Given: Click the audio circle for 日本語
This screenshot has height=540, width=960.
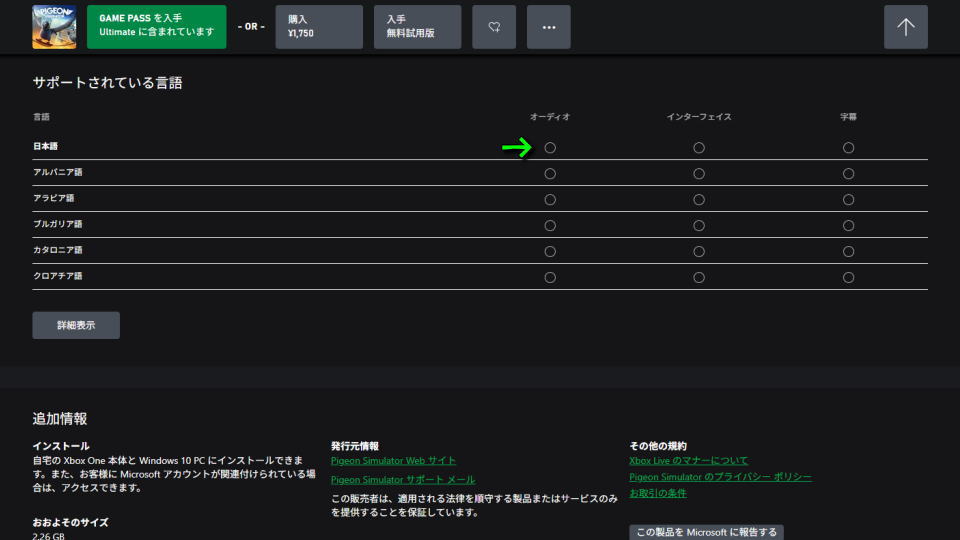Looking at the screenshot, I should click(550, 148).
